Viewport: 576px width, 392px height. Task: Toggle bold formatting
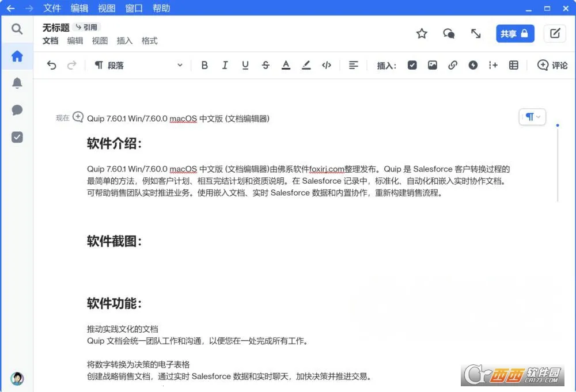pos(204,65)
